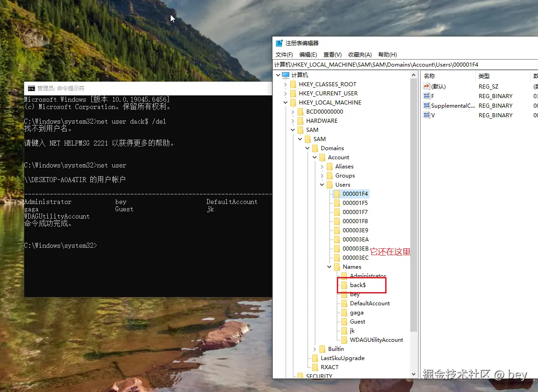
Task: Expand the HKEY_CLASSES_ROOT node
Action: point(286,84)
